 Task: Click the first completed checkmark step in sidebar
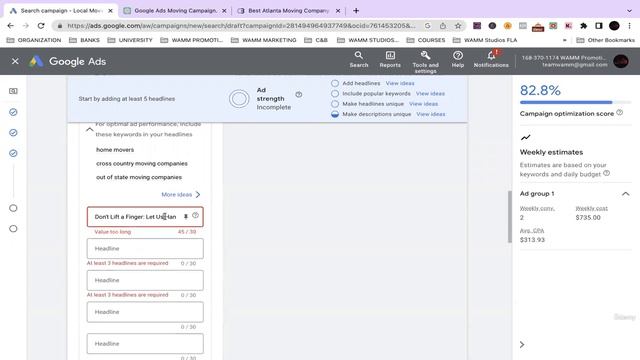pyautogui.click(x=13, y=112)
